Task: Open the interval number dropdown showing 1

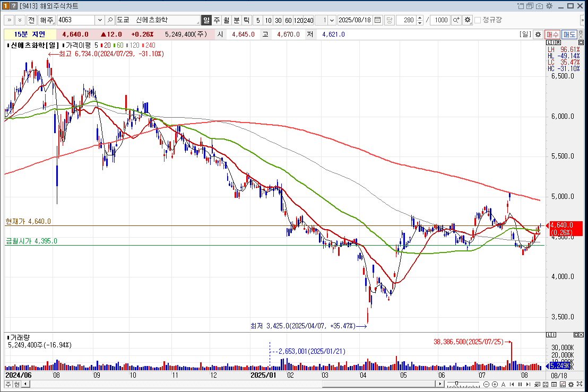Action: coord(332,20)
